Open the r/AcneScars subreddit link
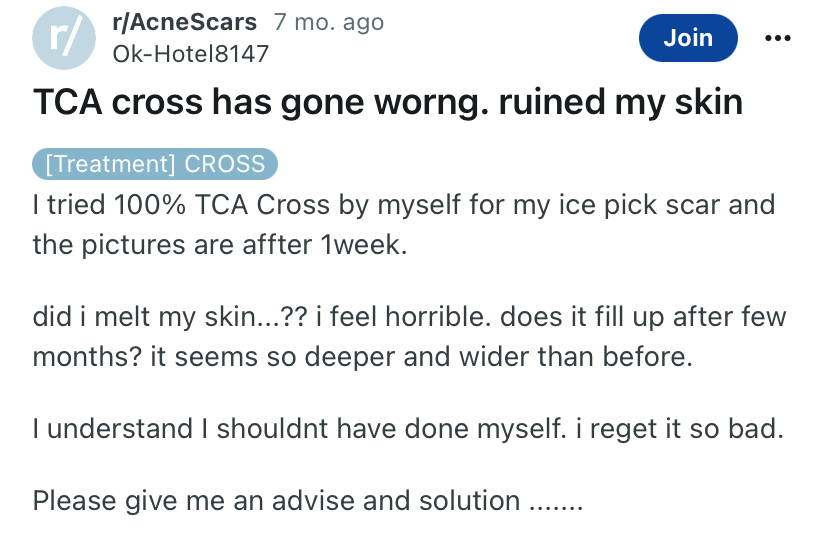 [x=186, y=22]
